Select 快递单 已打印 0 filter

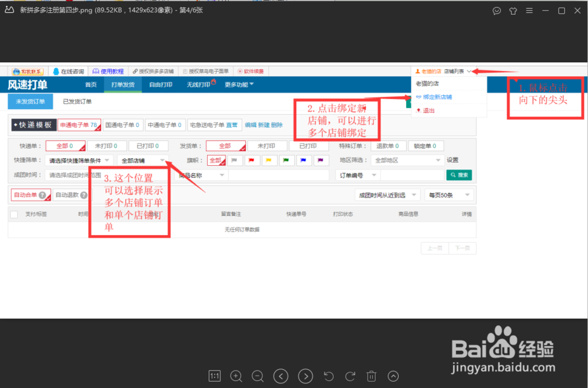tap(148, 146)
